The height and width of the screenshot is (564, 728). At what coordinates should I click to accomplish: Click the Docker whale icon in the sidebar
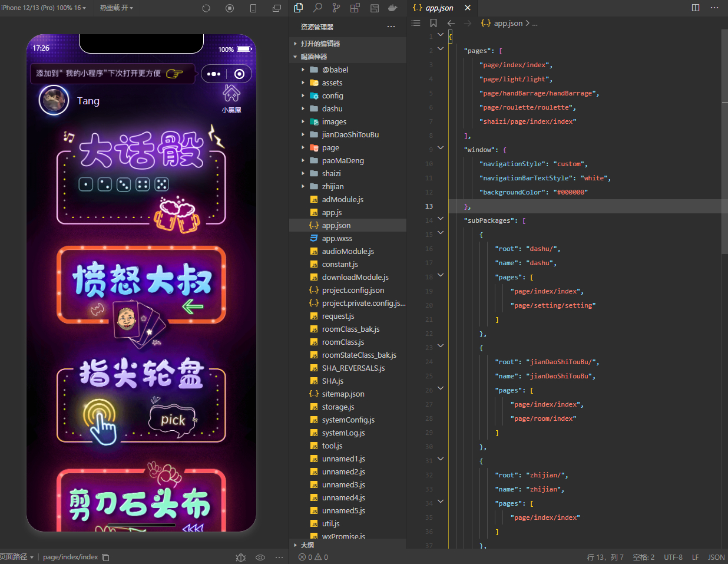point(392,8)
